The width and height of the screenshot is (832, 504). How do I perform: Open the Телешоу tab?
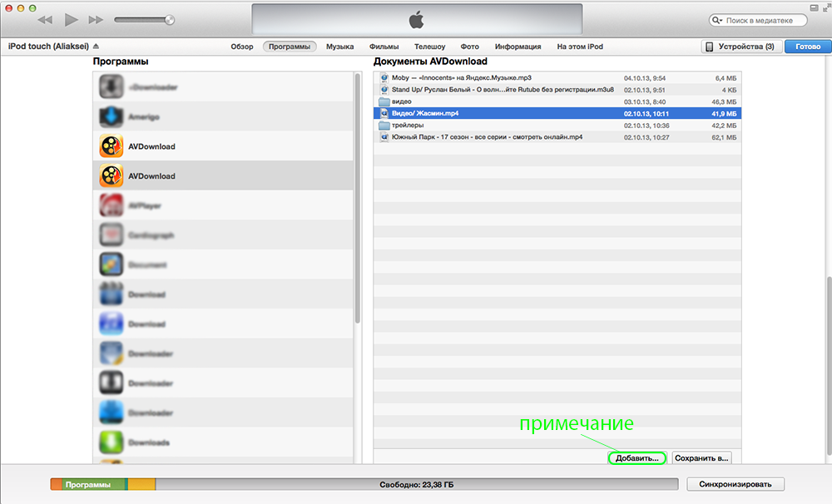coord(430,47)
